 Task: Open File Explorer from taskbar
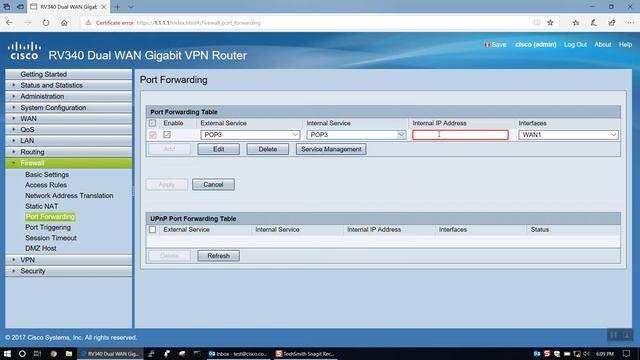69,354
